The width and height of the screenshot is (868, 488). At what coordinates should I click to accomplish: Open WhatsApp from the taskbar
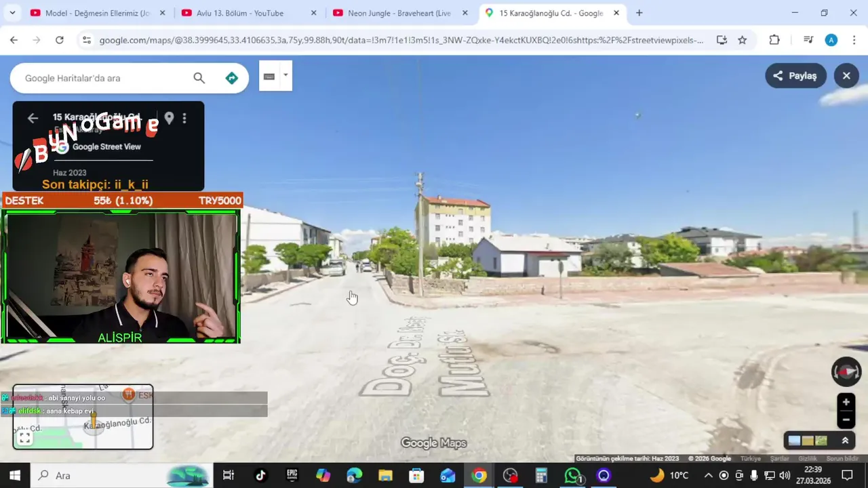tap(573, 475)
